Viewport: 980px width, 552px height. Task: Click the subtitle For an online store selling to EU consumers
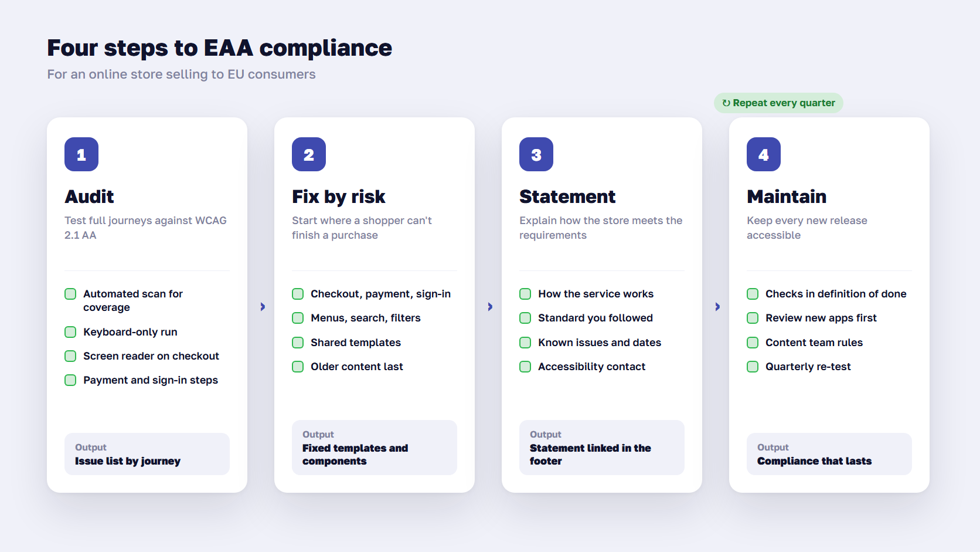click(181, 74)
